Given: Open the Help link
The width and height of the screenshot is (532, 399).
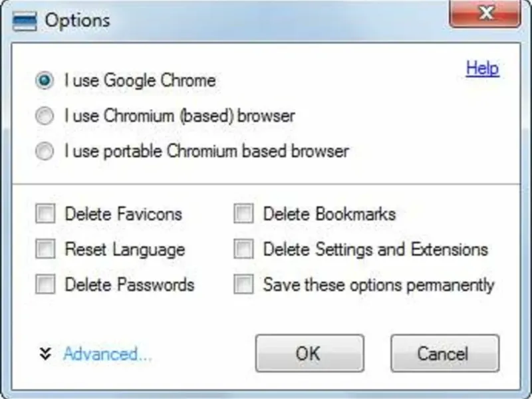Looking at the screenshot, I should (482, 68).
